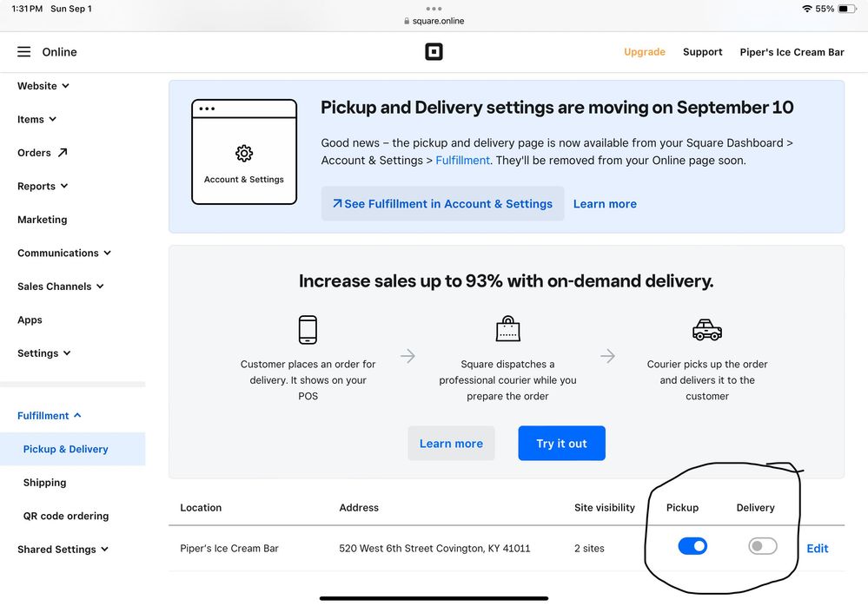
Task: Click the Account & Settings gear illustration
Action: click(x=244, y=153)
